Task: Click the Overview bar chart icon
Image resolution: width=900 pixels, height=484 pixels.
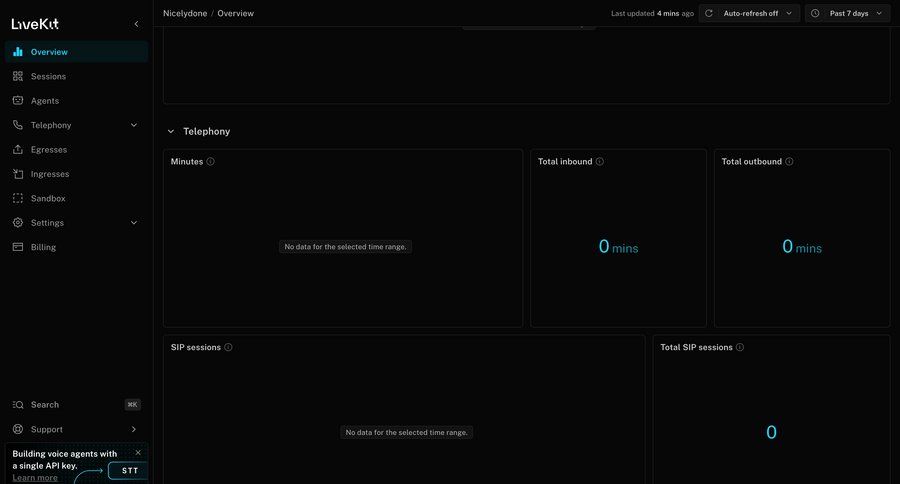Action: [18, 52]
